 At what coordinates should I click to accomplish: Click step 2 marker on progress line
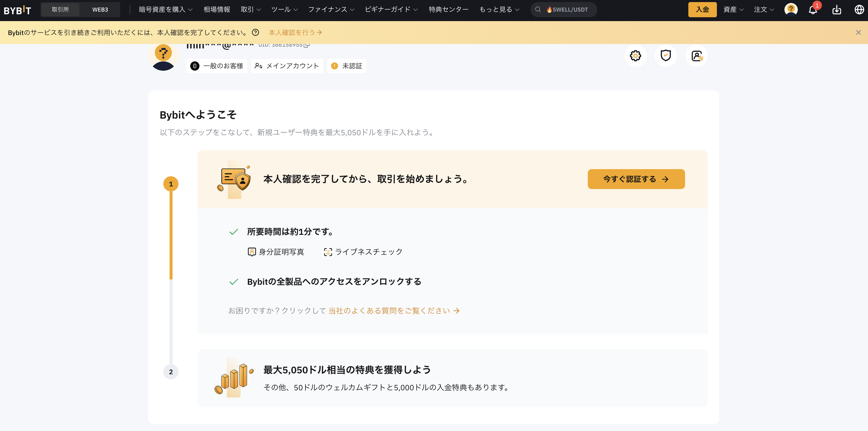click(x=171, y=372)
